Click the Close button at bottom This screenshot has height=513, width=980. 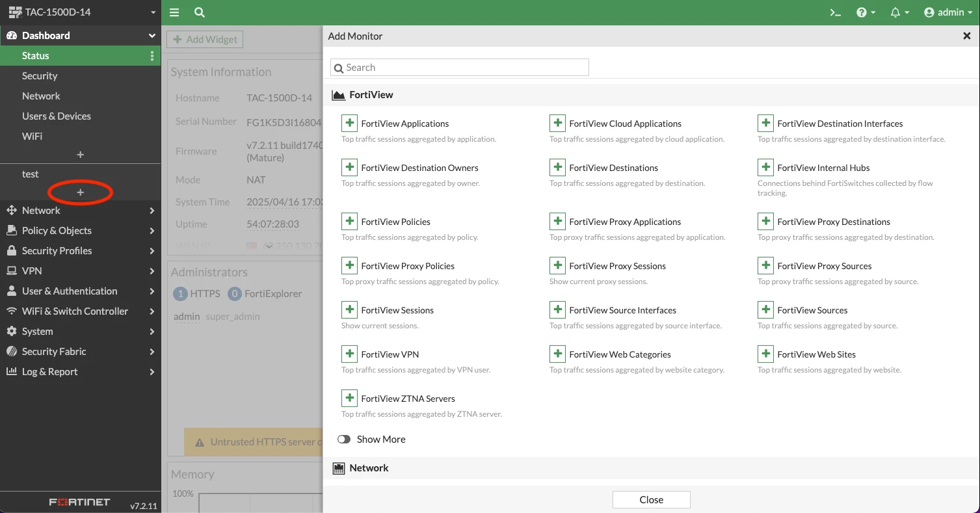click(x=651, y=499)
